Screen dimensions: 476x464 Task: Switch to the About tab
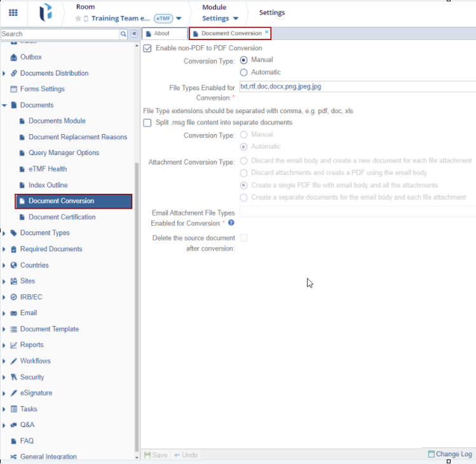point(162,34)
